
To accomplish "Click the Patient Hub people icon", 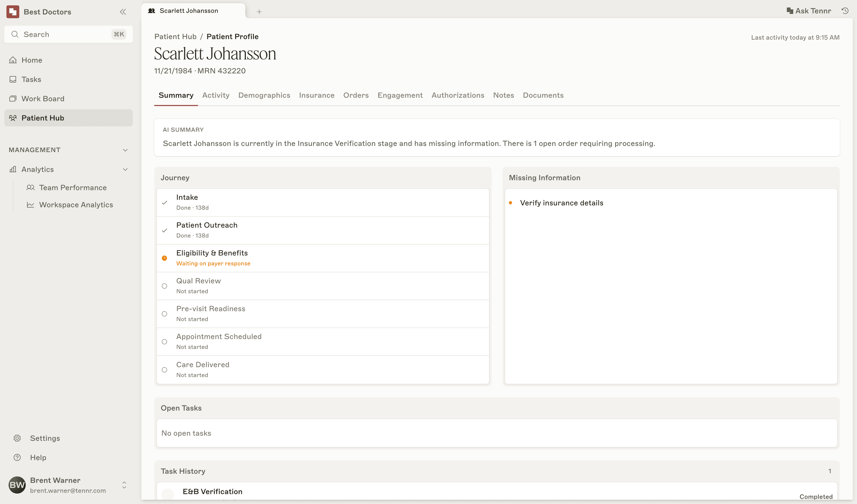I will pos(13,118).
